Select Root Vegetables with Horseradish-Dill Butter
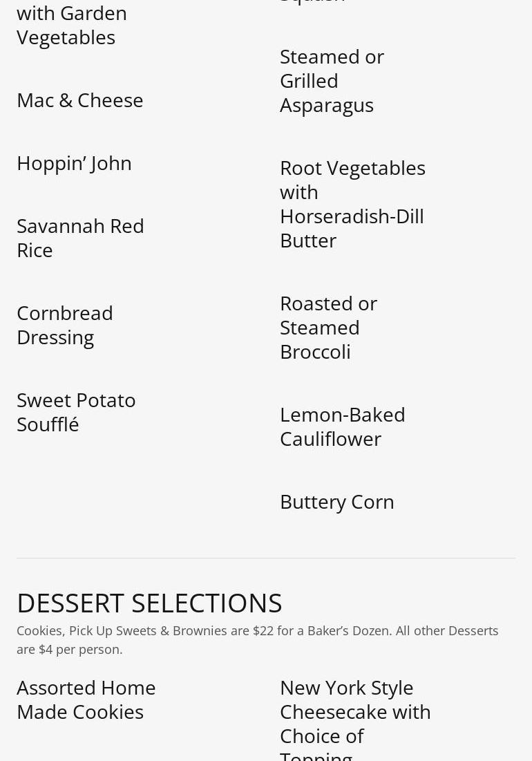 pyautogui.click(x=352, y=205)
